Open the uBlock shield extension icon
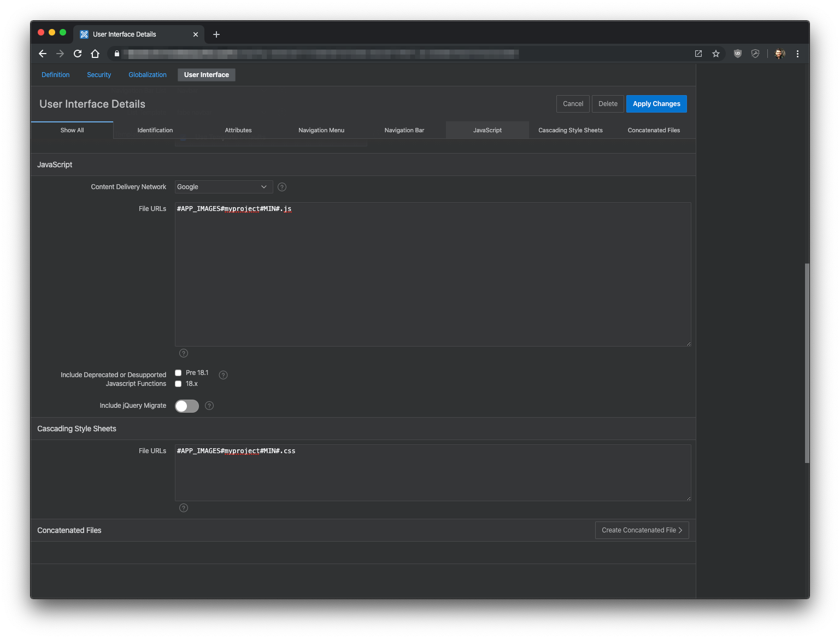 (737, 54)
